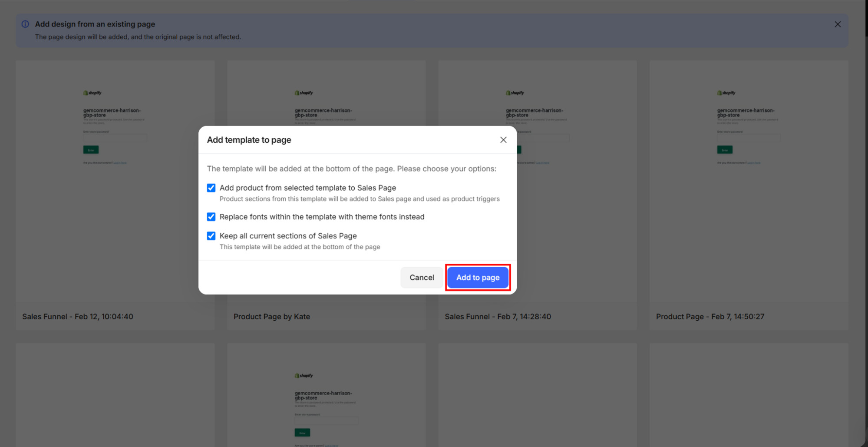
Task: Select the empty bottom-left template thumbnail
Action: [115, 394]
